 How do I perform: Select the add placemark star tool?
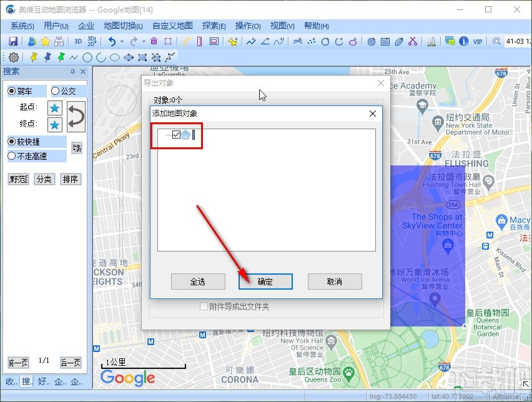[x=46, y=40]
